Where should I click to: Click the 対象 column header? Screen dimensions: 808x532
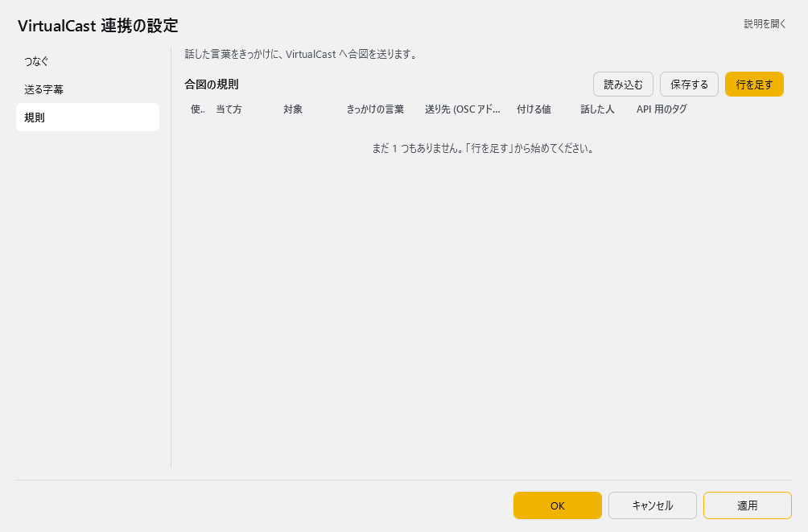click(x=293, y=109)
